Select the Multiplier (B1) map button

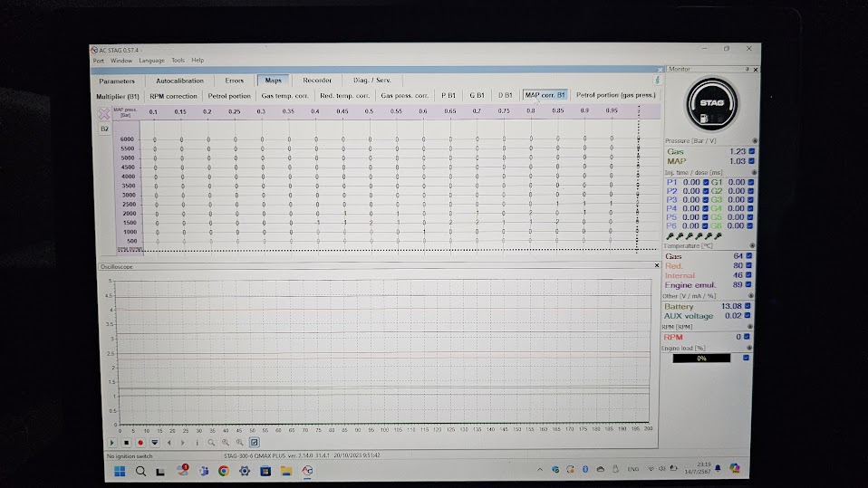coord(118,96)
